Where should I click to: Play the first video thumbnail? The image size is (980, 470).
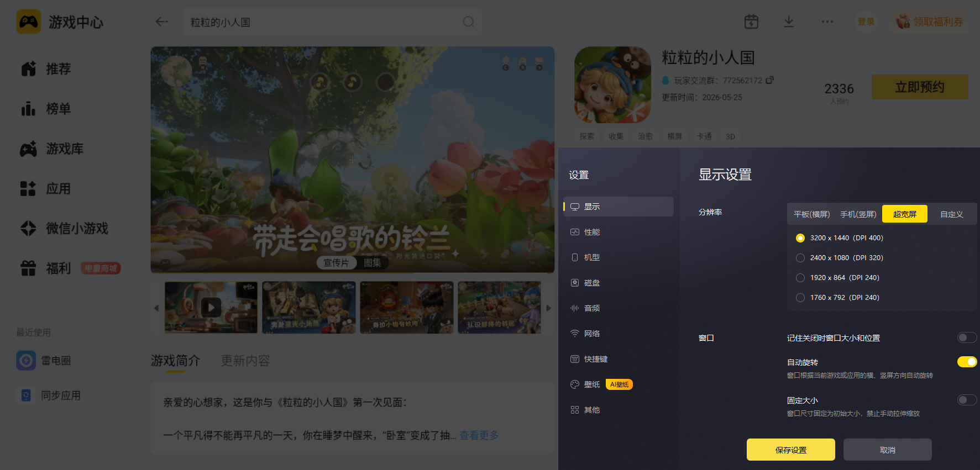[211, 307]
